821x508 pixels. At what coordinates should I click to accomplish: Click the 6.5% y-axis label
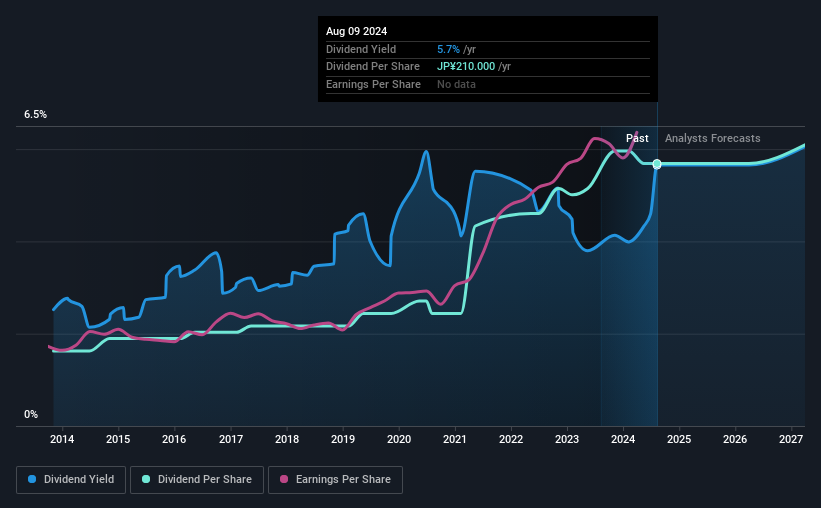(x=36, y=115)
